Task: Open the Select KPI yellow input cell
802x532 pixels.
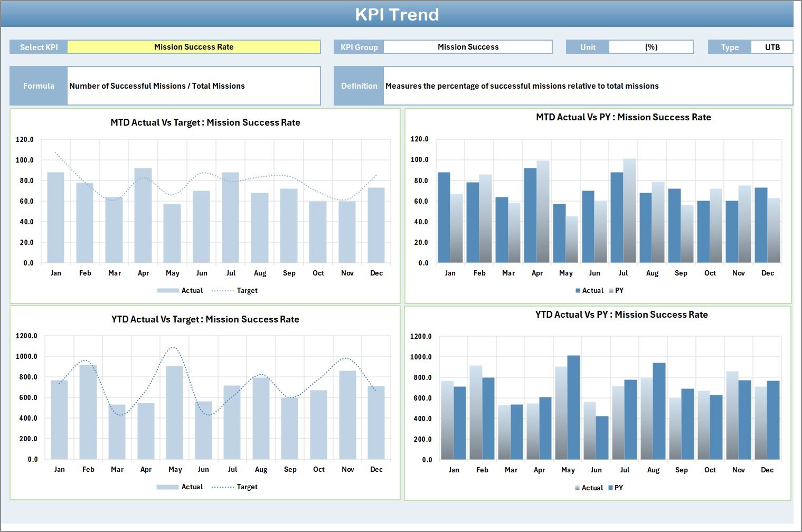Action: pos(194,46)
